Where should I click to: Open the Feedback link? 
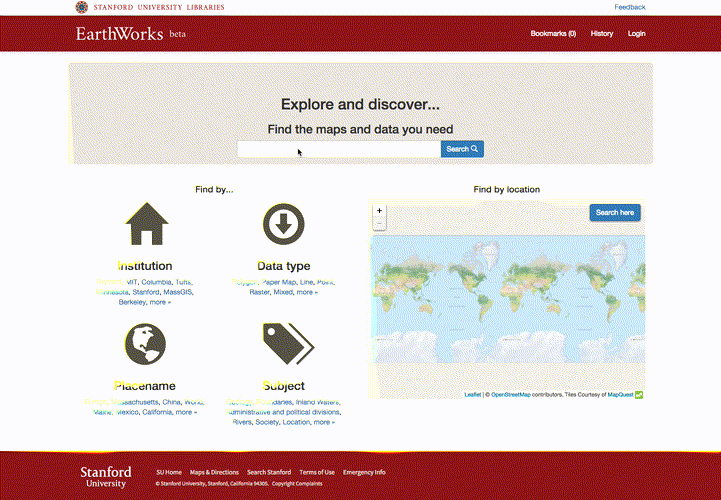click(x=629, y=7)
